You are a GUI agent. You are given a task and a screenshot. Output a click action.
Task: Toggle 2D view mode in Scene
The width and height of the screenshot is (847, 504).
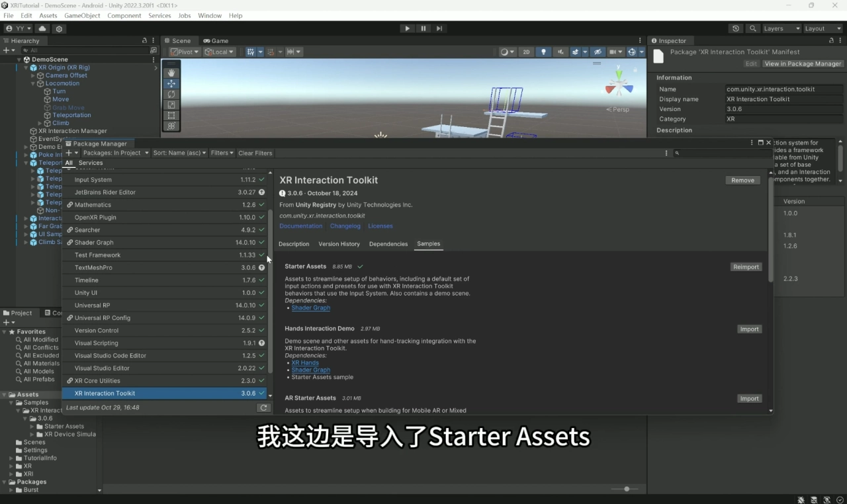point(526,52)
